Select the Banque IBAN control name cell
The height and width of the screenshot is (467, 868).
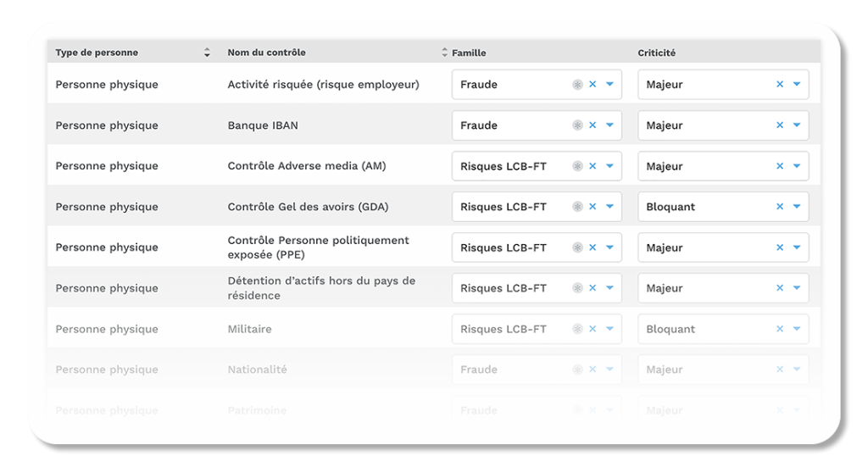click(x=263, y=125)
